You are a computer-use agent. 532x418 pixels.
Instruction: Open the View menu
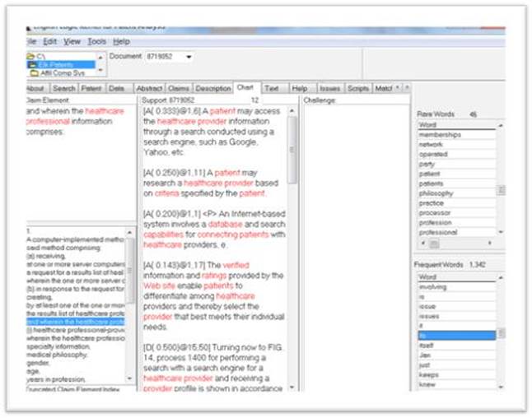coord(72,42)
